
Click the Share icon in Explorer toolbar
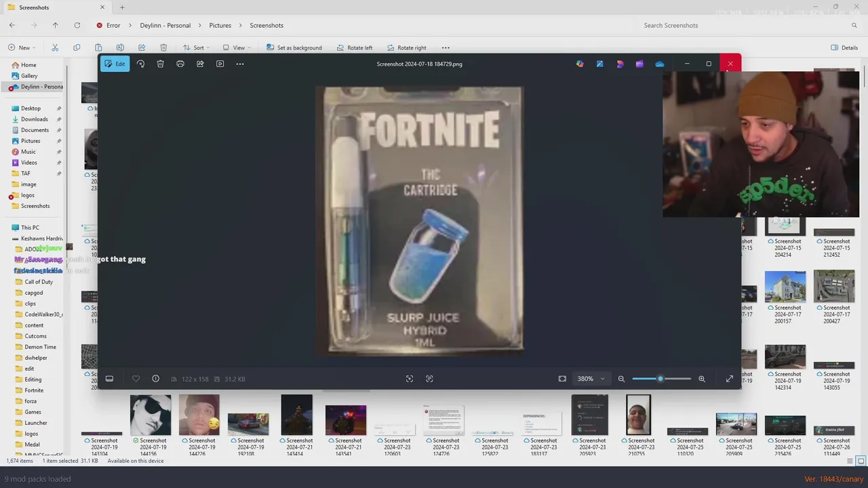[142, 47]
